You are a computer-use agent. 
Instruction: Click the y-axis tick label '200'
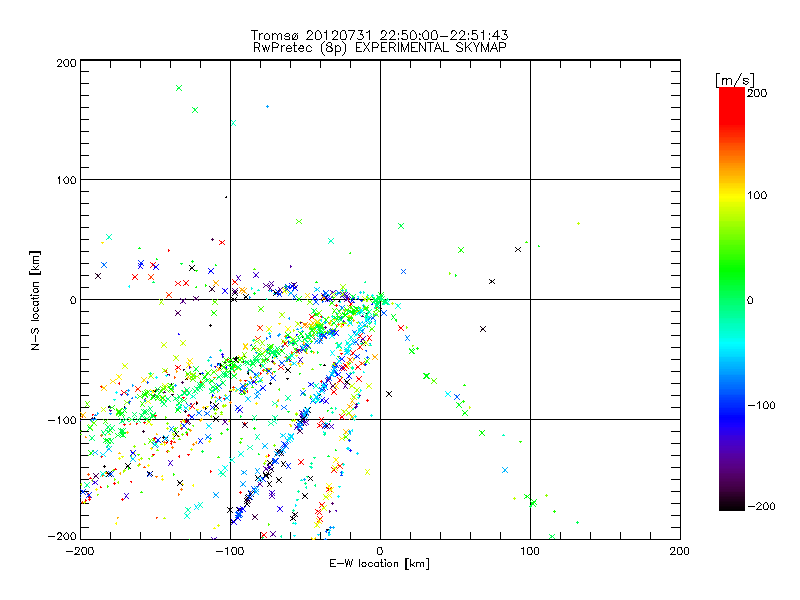pyautogui.click(x=67, y=63)
